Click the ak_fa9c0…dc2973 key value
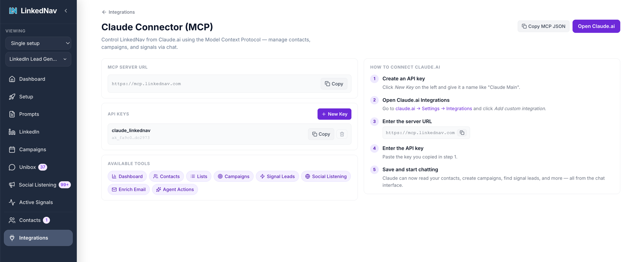 coord(131,138)
